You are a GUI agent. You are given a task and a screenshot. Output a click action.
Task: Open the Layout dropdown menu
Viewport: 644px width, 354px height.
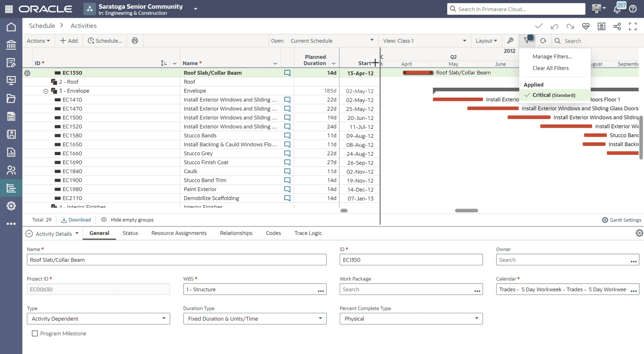coord(486,41)
